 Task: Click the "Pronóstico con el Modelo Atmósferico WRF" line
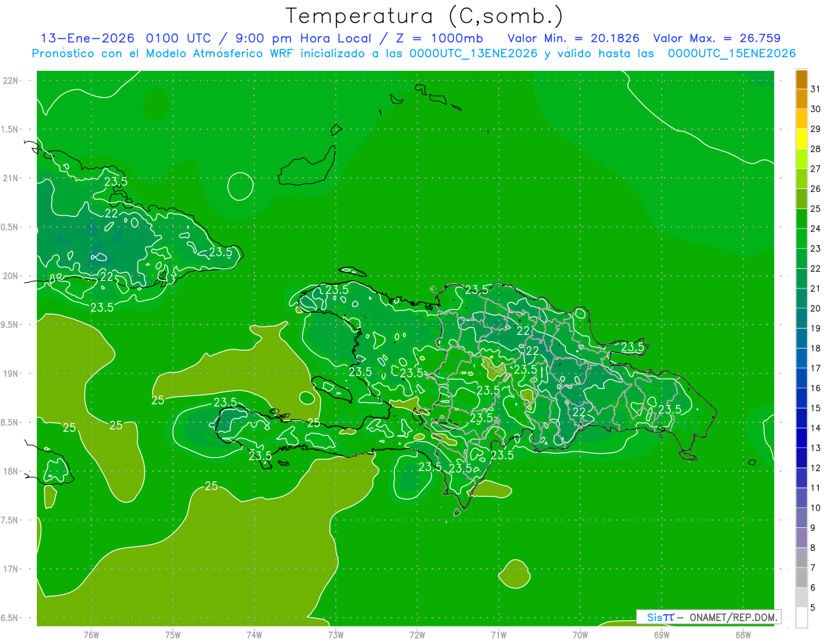click(x=163, y=53)
